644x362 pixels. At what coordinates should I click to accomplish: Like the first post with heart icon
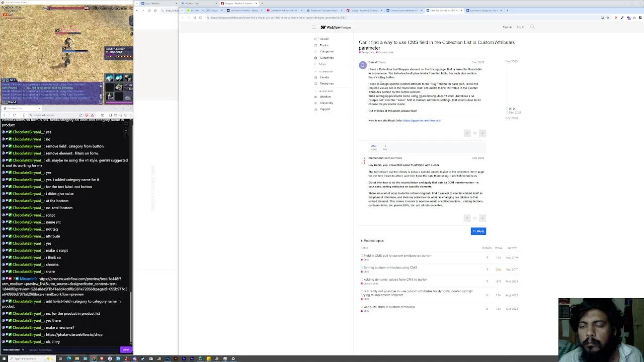tap(474, 133)
